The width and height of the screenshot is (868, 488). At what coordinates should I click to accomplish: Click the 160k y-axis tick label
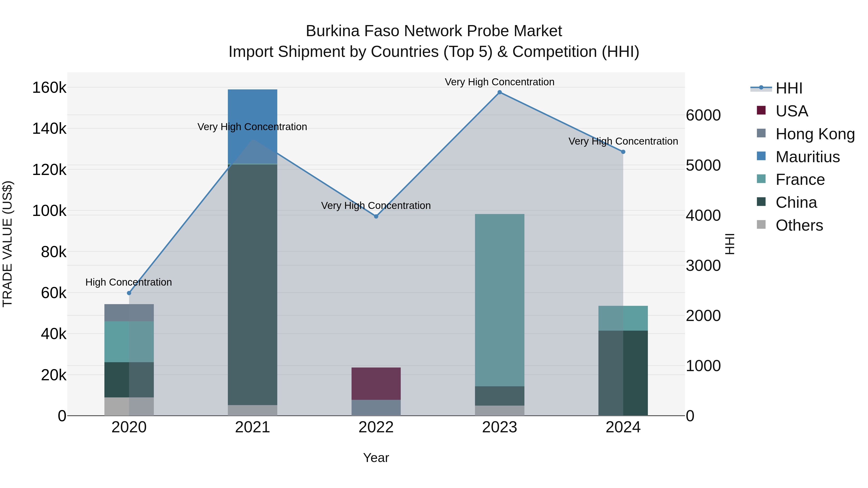[49, 88]
